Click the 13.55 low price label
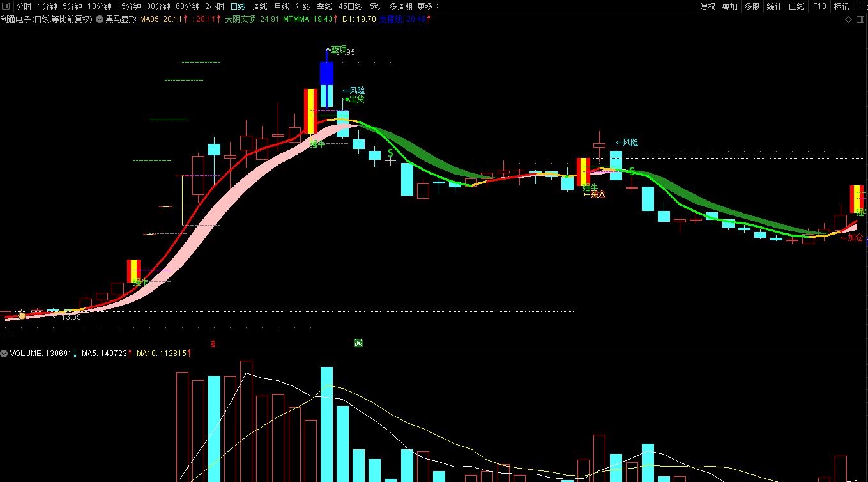Screen dimensions: 868x482 coord(72,317)
